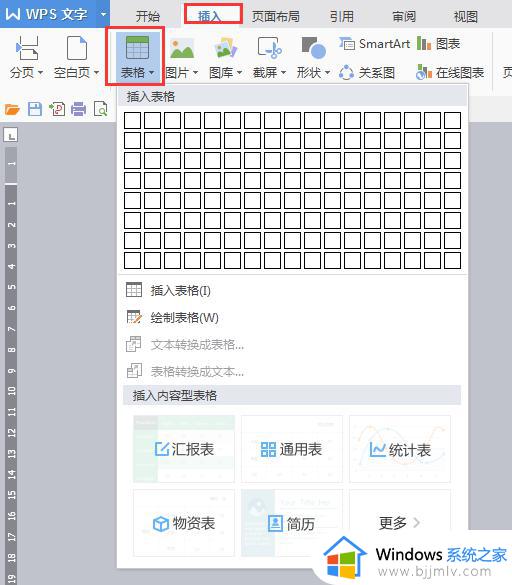Insert a chart (图表)
The height and width of the screenshot is (585, 512).
coord(438,44)
